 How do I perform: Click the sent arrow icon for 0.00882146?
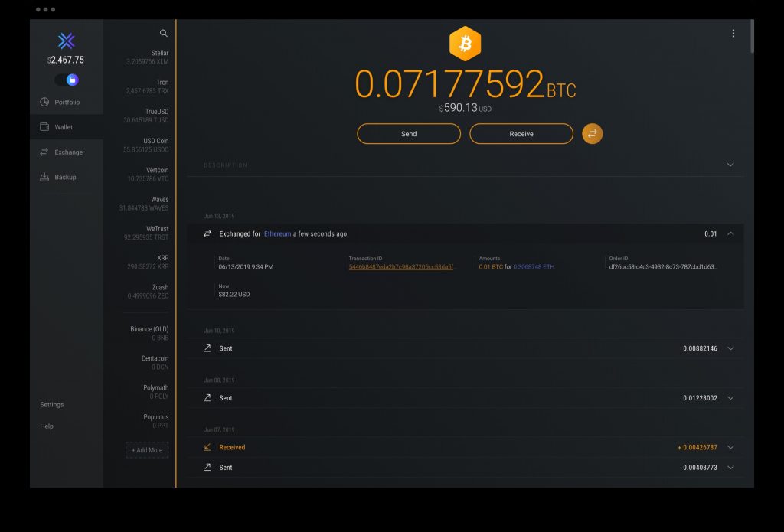(207, 348)
